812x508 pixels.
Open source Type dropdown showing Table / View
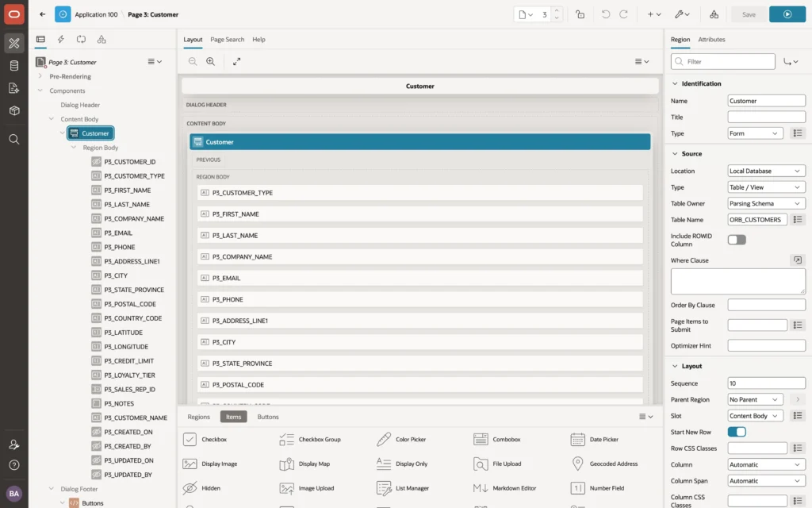point(767,187)
